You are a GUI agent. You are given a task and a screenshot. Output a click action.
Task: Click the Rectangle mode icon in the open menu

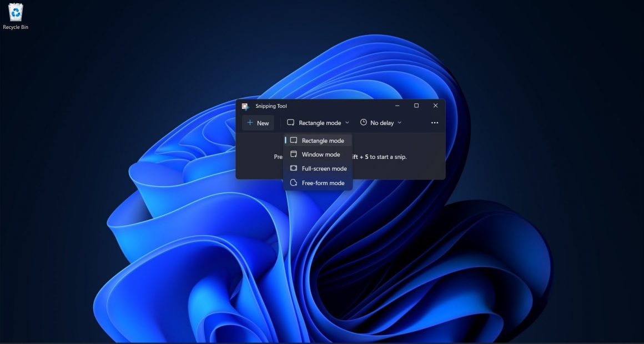(x=293, y=141)
